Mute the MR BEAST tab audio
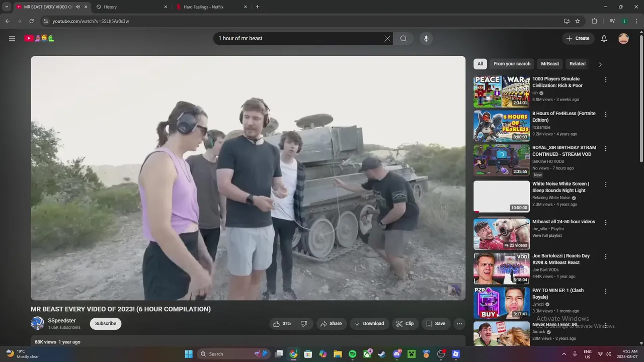The width and height of the screenshot is (644, 362). (78, 7)
